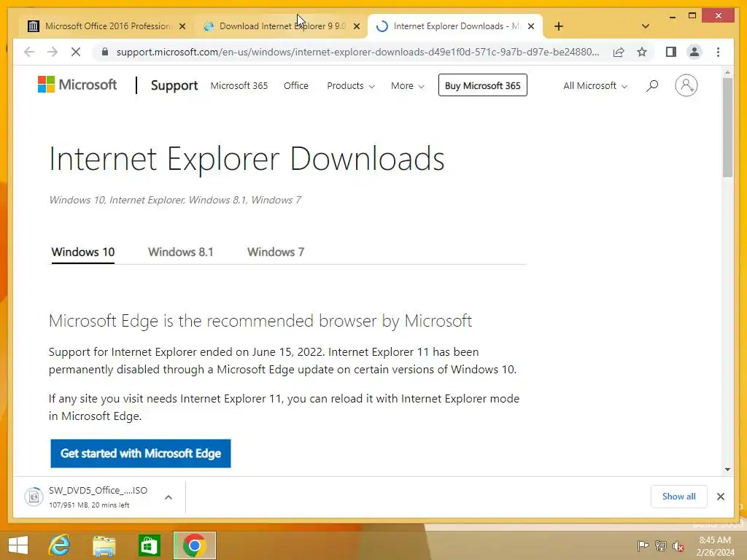The height and width of the screenshot is (560, 747).
Task: Open a new tab with plus
Action: pyautogui.click(x=559, y=26)
